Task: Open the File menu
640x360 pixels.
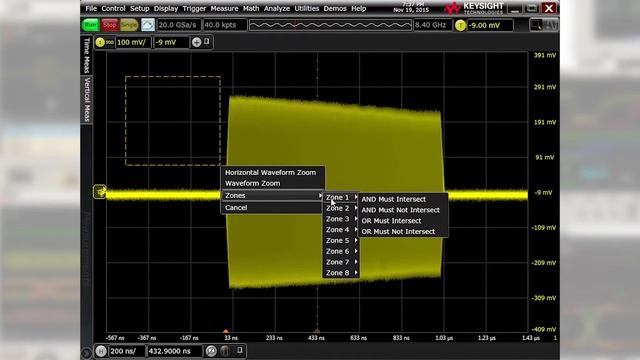Action: click(x=91, y=9)
